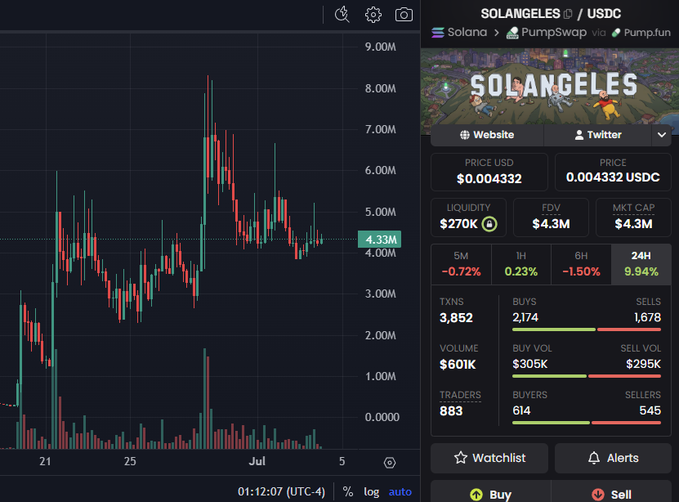
Task: Click the buyers/sellers ratio bar
Action: coord(587,422)
